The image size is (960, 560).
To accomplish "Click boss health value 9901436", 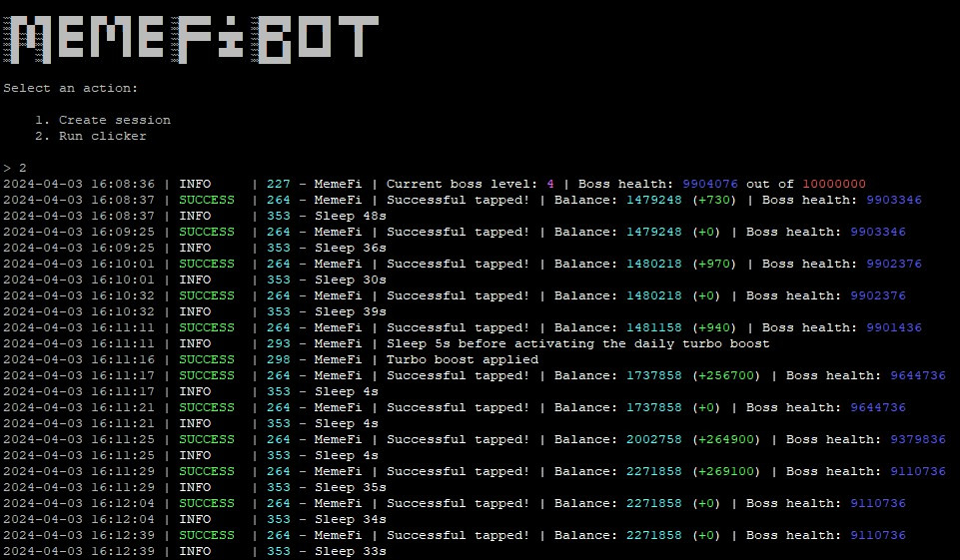I will pos(894,327).
